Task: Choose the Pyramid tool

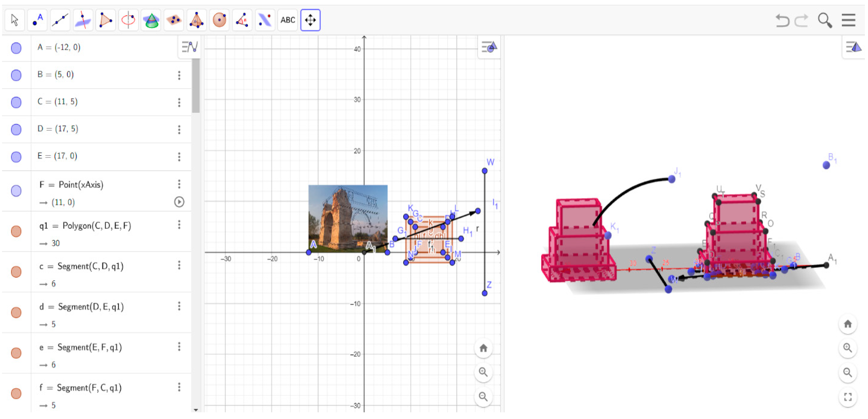Action: coord(196,20)
